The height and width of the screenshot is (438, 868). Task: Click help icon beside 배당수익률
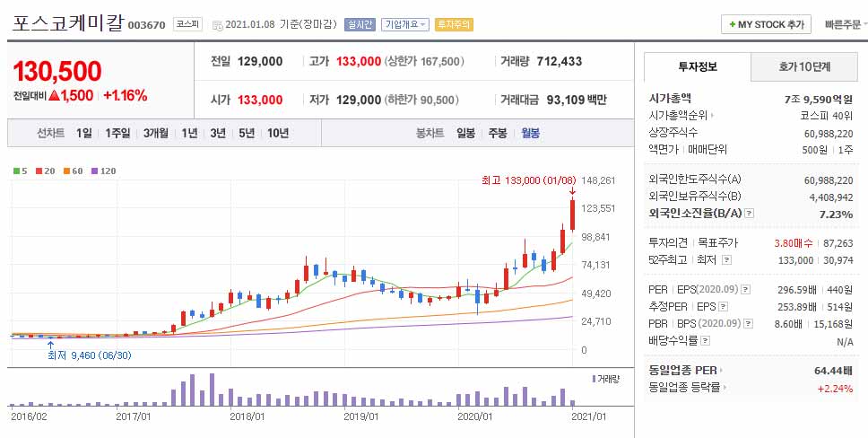pos(705,340)
